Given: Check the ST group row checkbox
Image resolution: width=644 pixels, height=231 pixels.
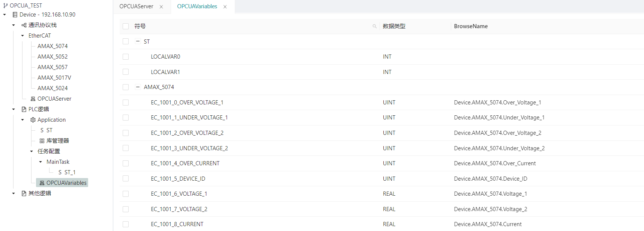Looking at the screenshot, I should tap(126, 41).
